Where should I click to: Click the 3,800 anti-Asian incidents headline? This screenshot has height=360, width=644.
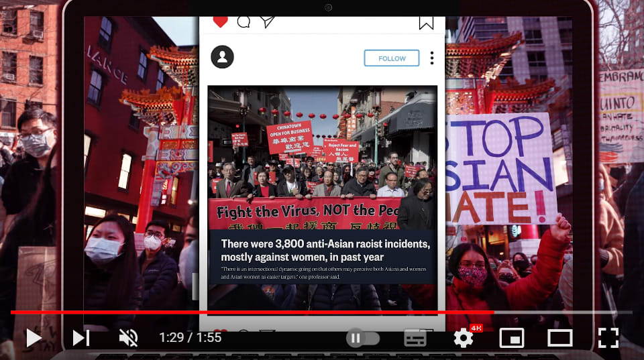325,251
